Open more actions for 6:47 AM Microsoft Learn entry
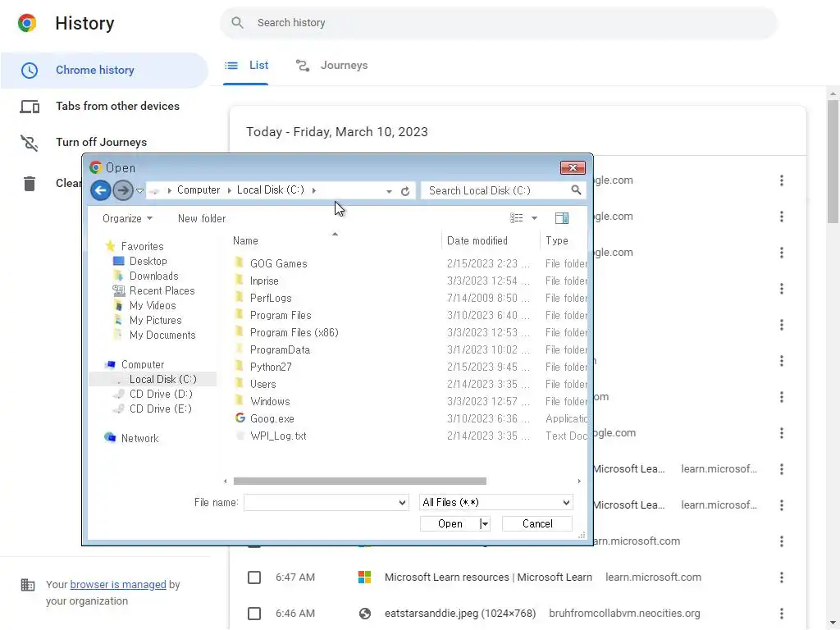The image size is (840, 630). click(x=782, y=577)
